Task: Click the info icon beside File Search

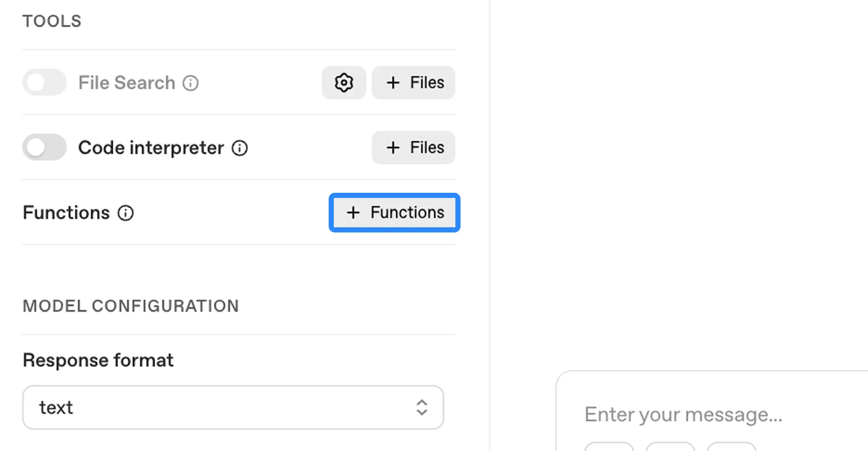Action: tap(191, 83)
